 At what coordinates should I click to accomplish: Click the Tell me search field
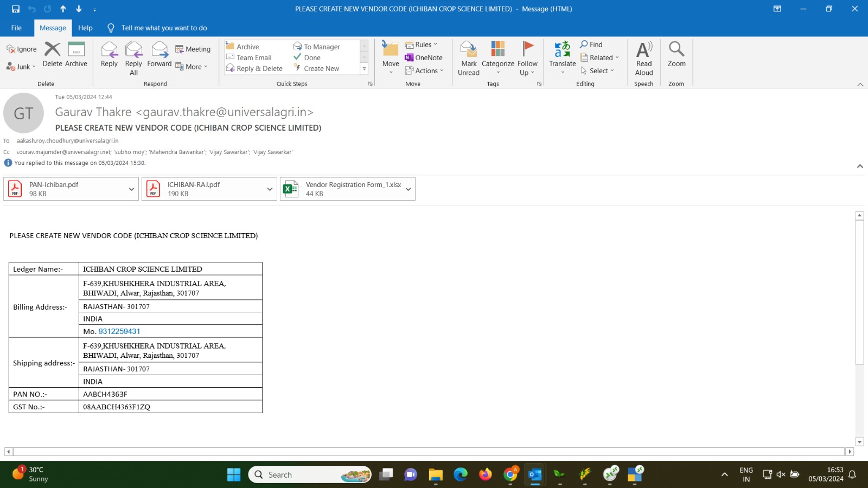point(164,28)
